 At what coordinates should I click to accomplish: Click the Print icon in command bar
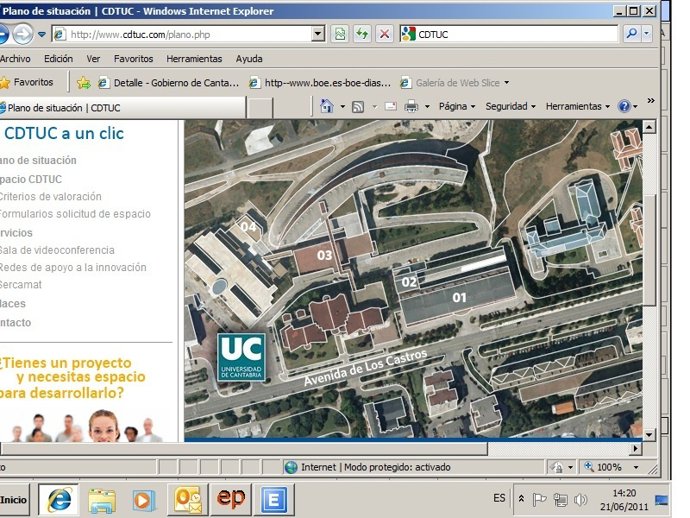(411, 106)
